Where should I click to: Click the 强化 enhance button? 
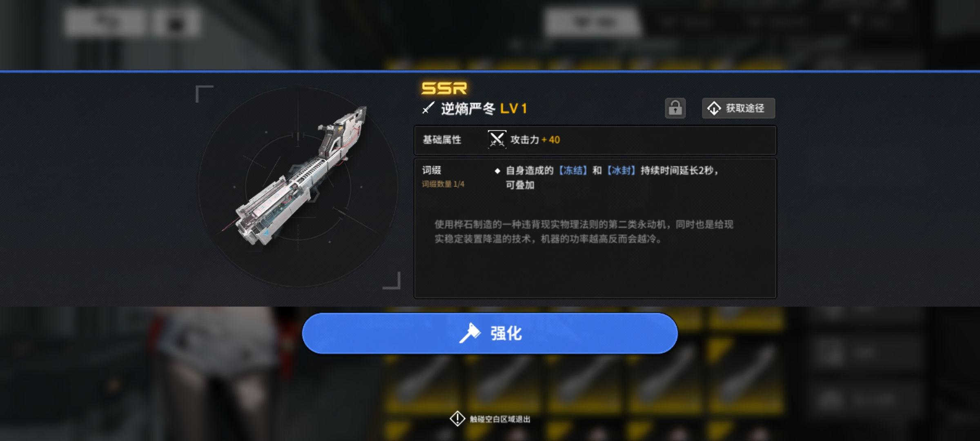point(490,333)
